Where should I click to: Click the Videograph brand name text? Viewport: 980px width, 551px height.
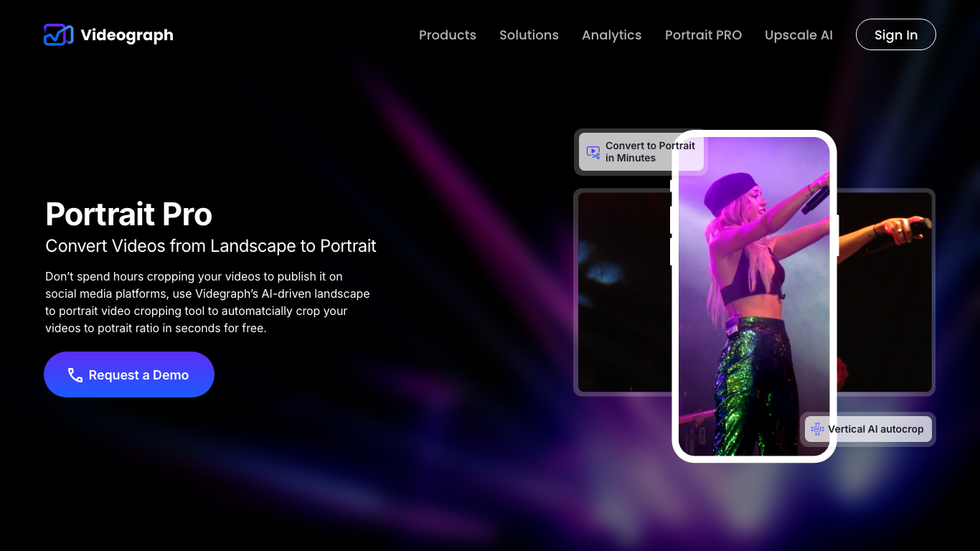[127, 35]
